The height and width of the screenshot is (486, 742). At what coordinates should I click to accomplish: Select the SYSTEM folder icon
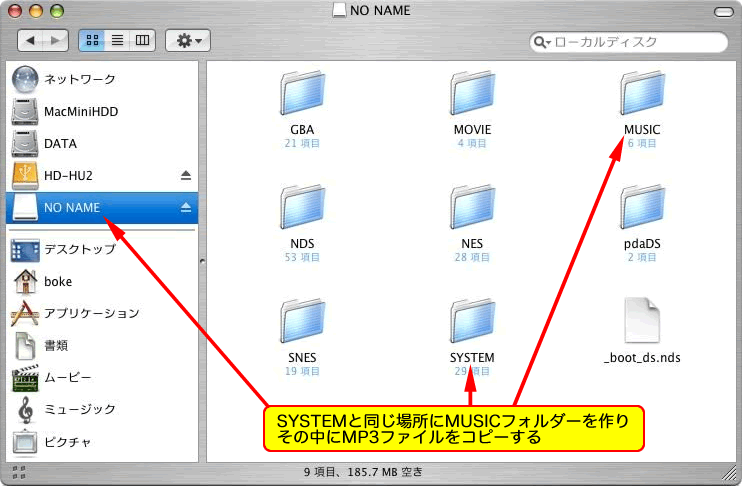coord(472,321)
